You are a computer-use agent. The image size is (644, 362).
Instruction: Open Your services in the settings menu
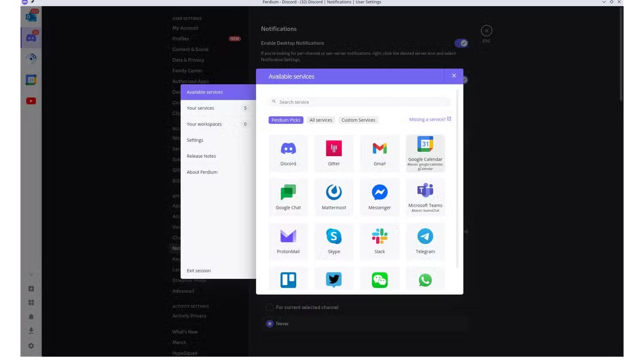click(218, 108)
